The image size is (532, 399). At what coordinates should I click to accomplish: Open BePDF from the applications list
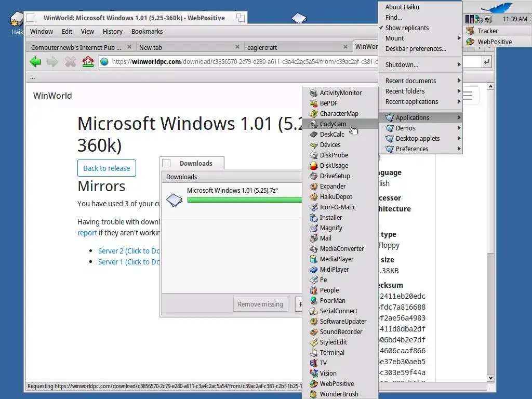pos(340,103)
